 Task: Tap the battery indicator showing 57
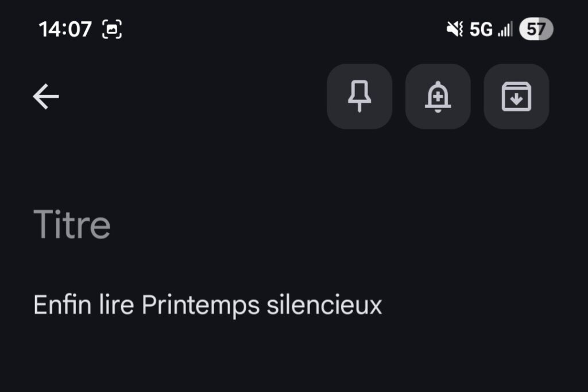(535, 29)
